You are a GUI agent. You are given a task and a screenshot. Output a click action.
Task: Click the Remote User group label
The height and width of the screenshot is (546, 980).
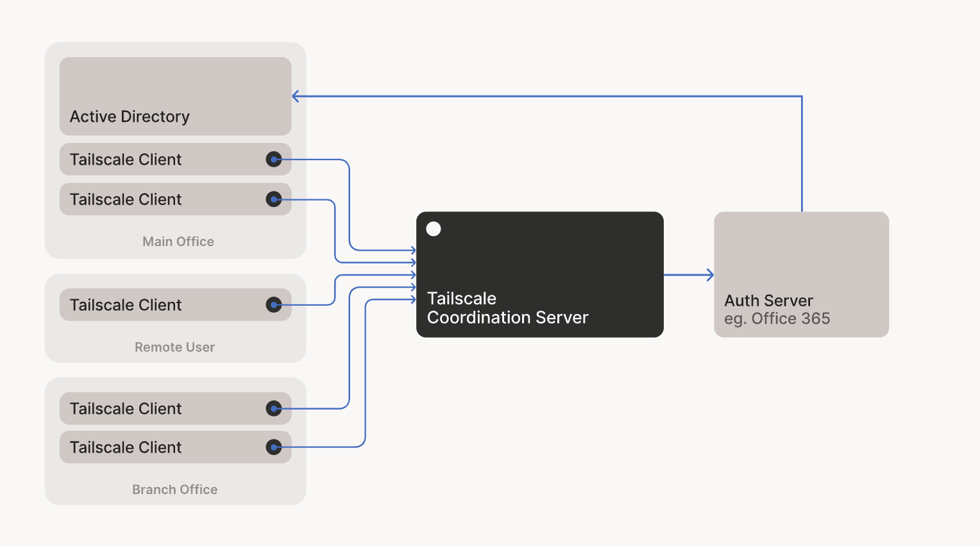[174, 347]
